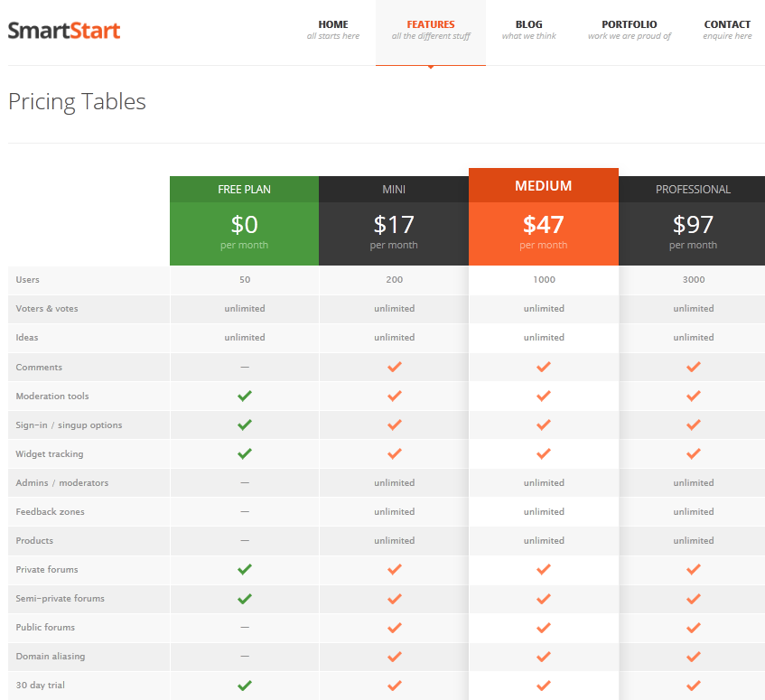Select the Professional plan header
The width and height of the screenshot is (765, 700).
click(x=693, y=190)
